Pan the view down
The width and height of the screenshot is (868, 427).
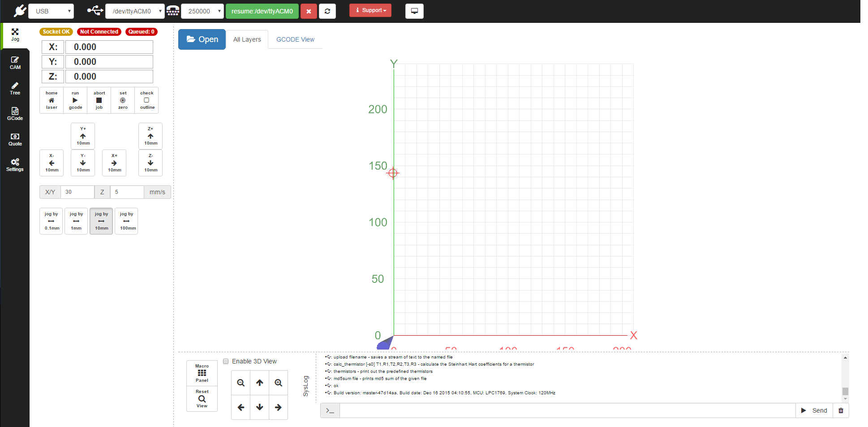pyautogui.click(x=260, y=407)
